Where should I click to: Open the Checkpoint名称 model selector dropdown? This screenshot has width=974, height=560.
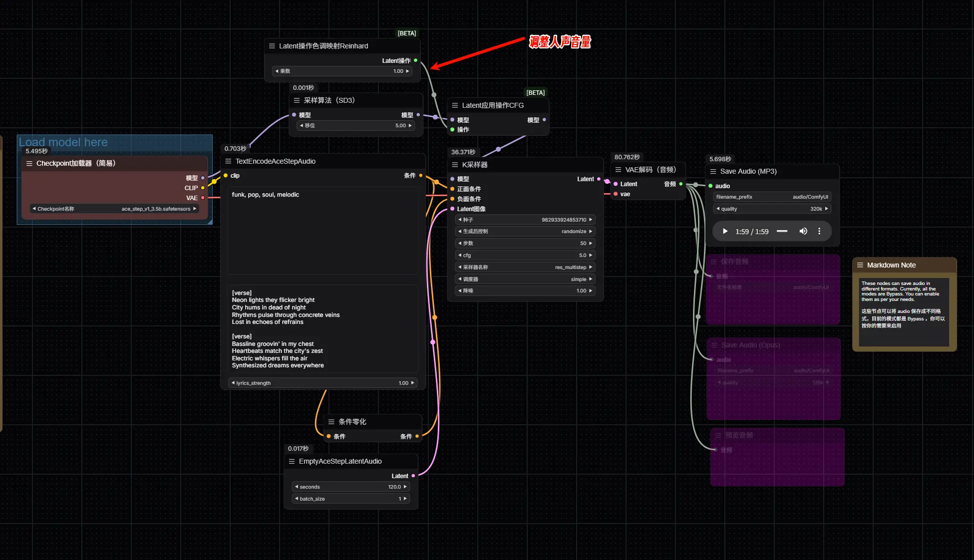point(114,209)
